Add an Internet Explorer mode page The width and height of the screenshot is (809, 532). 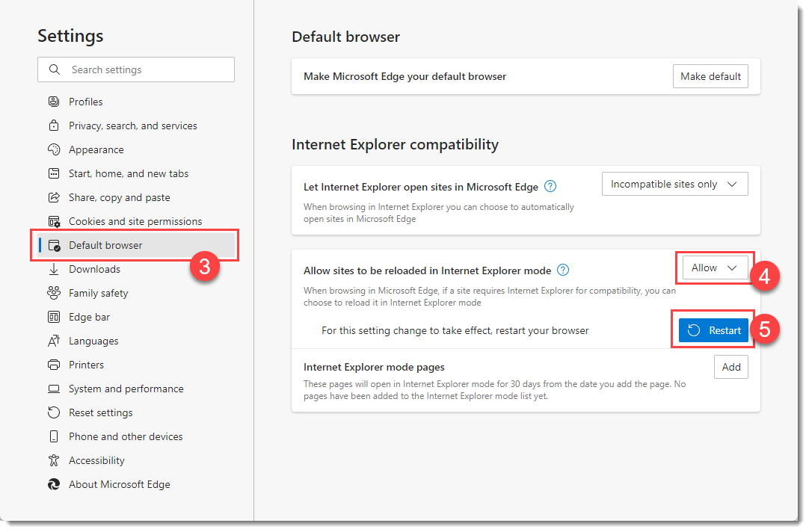pos(731,367)
